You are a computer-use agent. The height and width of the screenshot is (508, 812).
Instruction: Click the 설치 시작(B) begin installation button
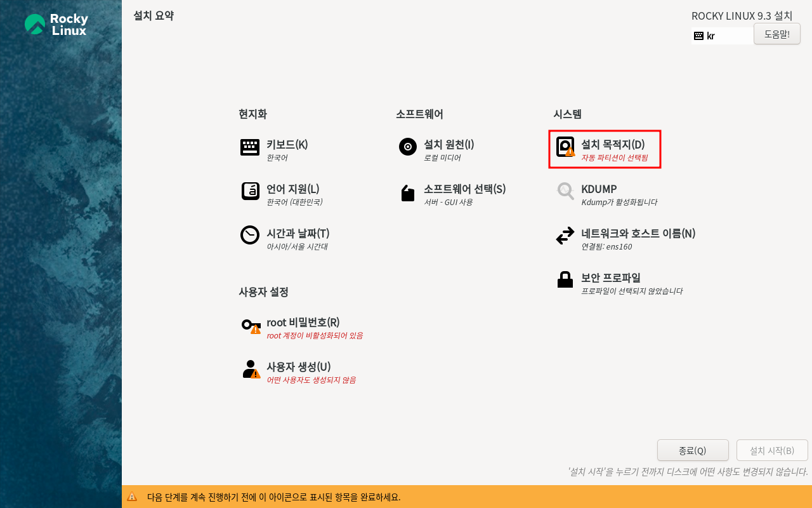click(x=772, y=450)
